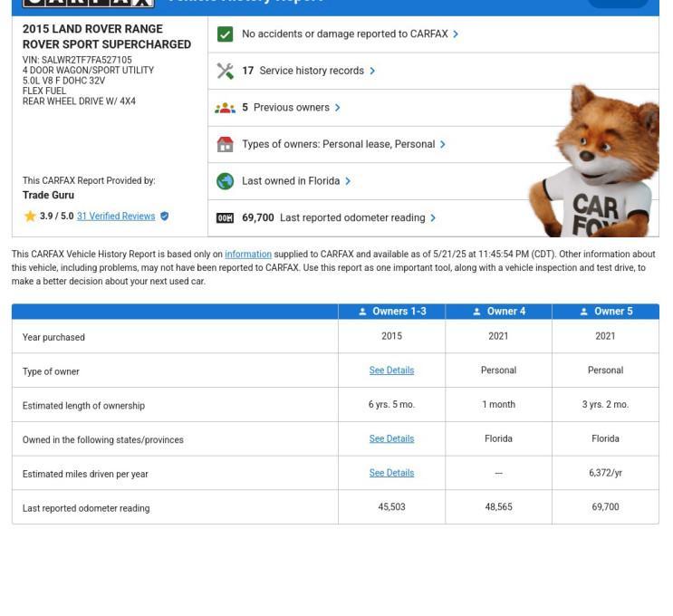Click Estimated length of ownership row label

[83, 406]
